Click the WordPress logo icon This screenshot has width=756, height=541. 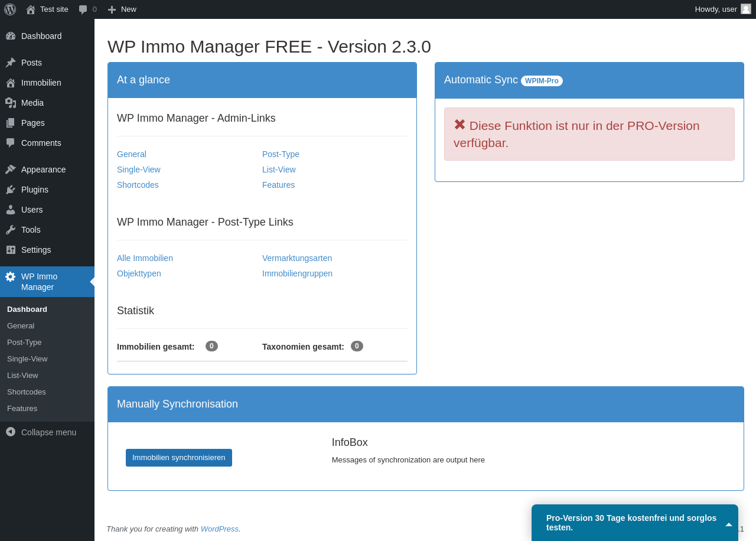pos(10,9)
